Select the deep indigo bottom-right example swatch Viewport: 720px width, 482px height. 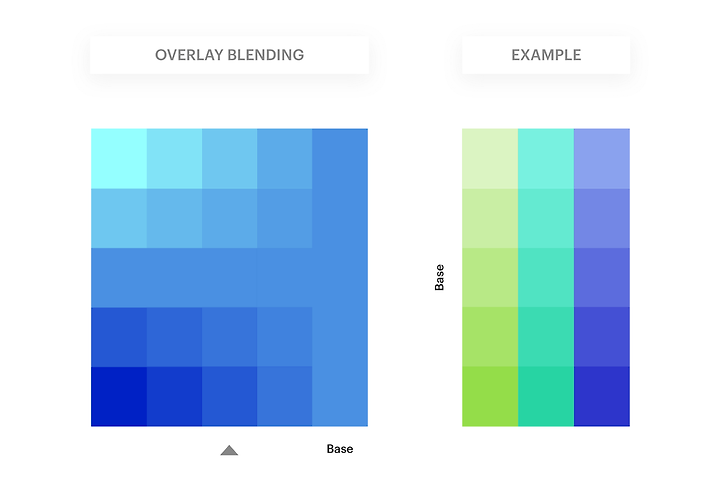coord(602,396)
